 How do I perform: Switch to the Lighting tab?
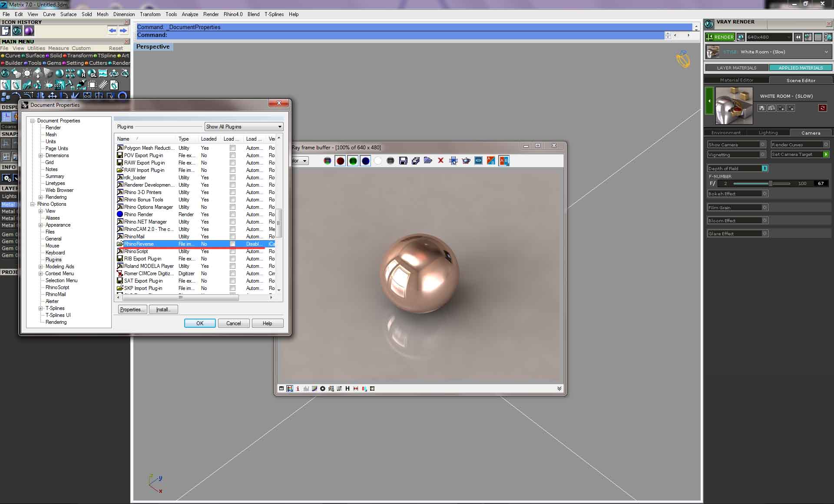(768, 133)
